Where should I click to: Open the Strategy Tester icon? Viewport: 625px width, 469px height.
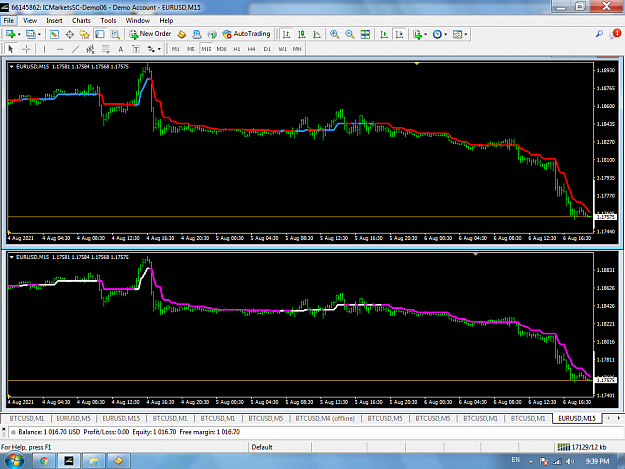coord(115,34)
